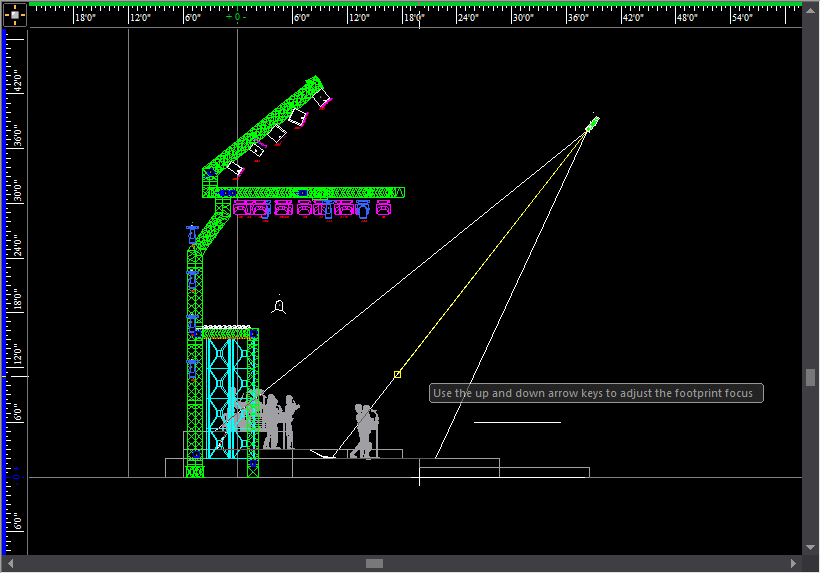Select the singer figure with the microphone stand
This screenshot has height=574, width=821.
tap(364, 432)
